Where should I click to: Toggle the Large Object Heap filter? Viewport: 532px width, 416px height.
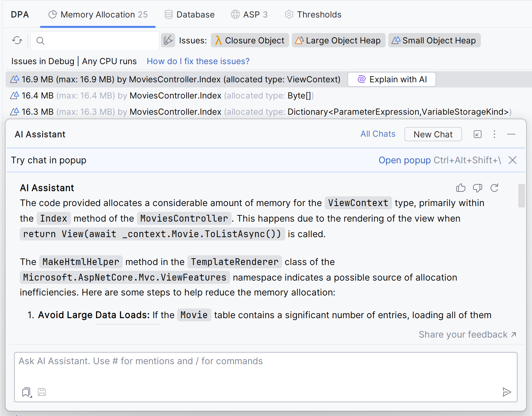point(338,40)
